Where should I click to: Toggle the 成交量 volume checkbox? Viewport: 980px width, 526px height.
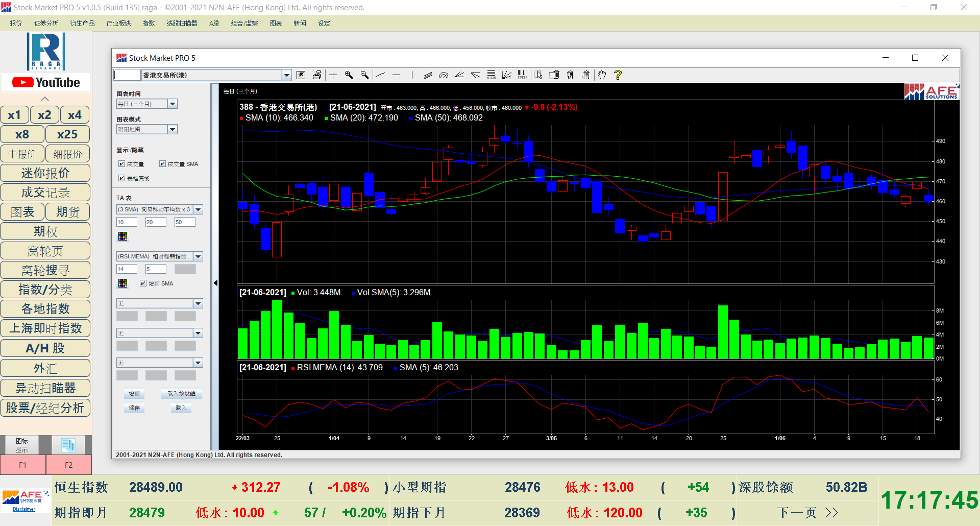click(x=122, y=164)
